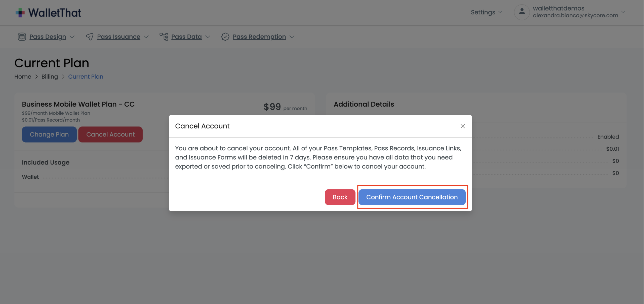Select the Pass Design book icon
This screenshot has height=304, width=644.
click(x=22, y=37)
